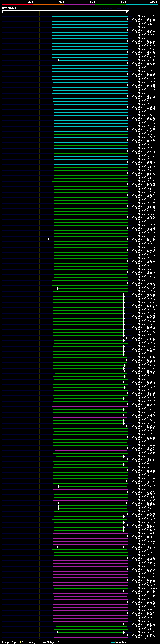
Task: Open hit UniRef100_Q9C6Z3
Action: coord(143,16)
